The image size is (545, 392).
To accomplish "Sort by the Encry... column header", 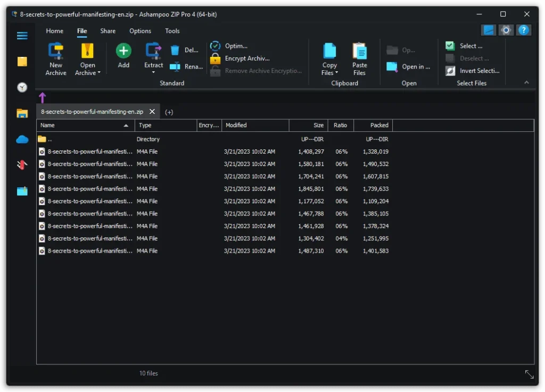I will click(209, 126).
